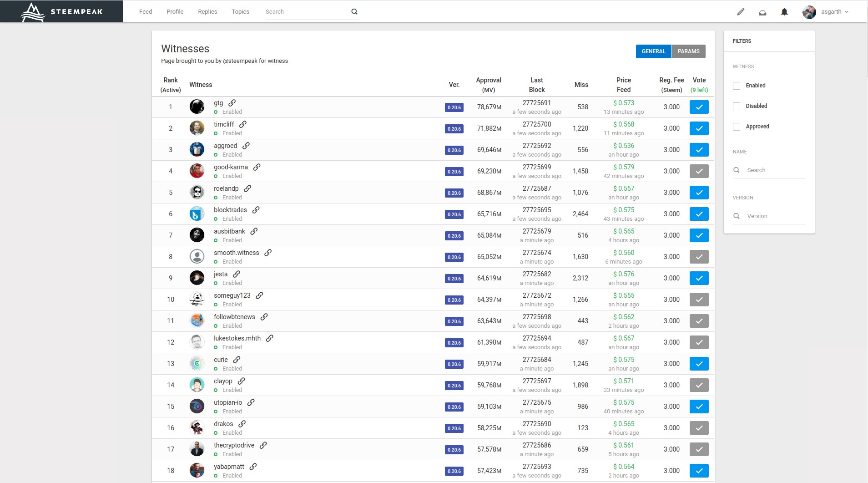
Task: Check the Disabled witness filter
Action: (737, 106)
